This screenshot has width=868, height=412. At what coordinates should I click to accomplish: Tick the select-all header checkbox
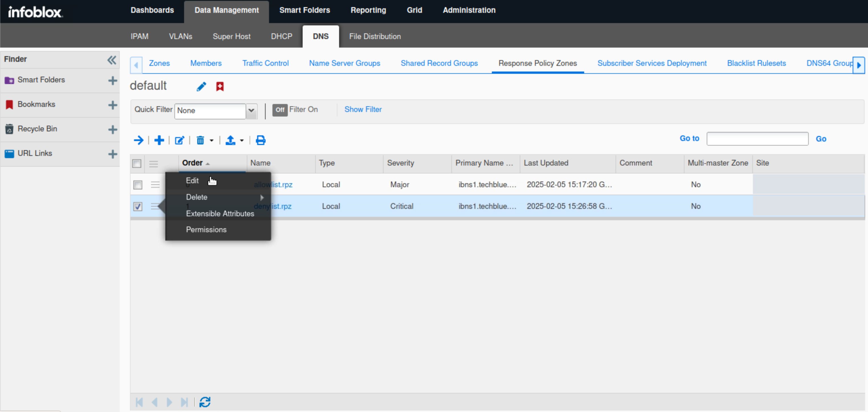[136, 164]
